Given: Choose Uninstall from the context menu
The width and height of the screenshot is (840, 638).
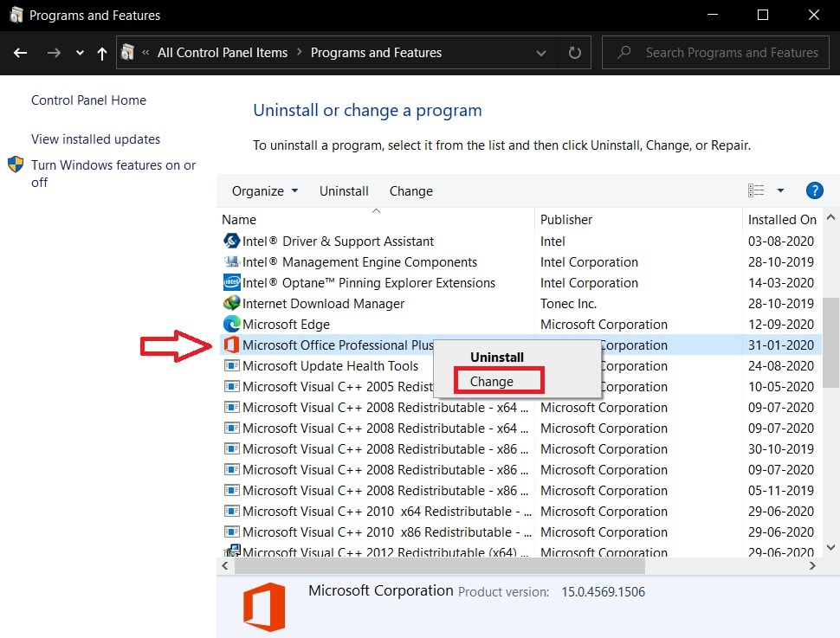Looking at the screenshot, I should click(x=497, y=358).
